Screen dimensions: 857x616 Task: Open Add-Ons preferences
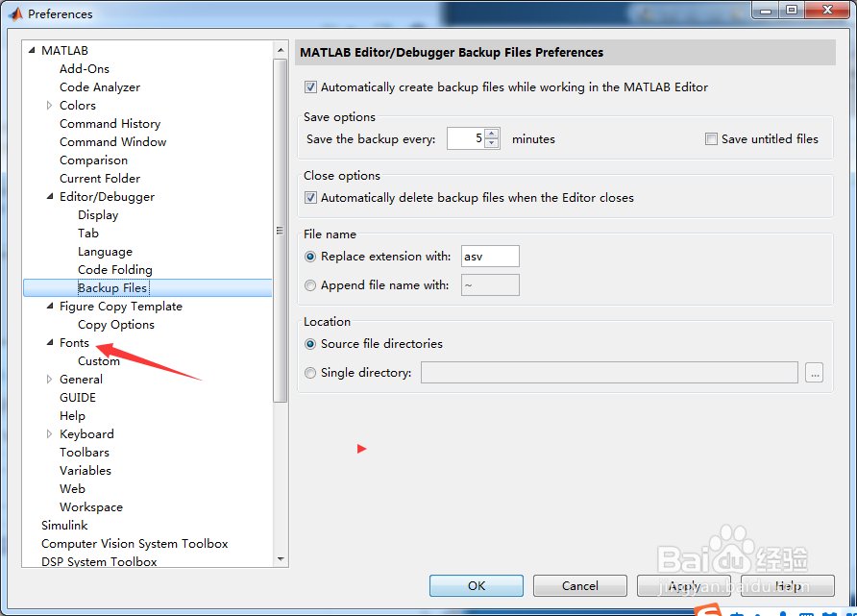85,69
